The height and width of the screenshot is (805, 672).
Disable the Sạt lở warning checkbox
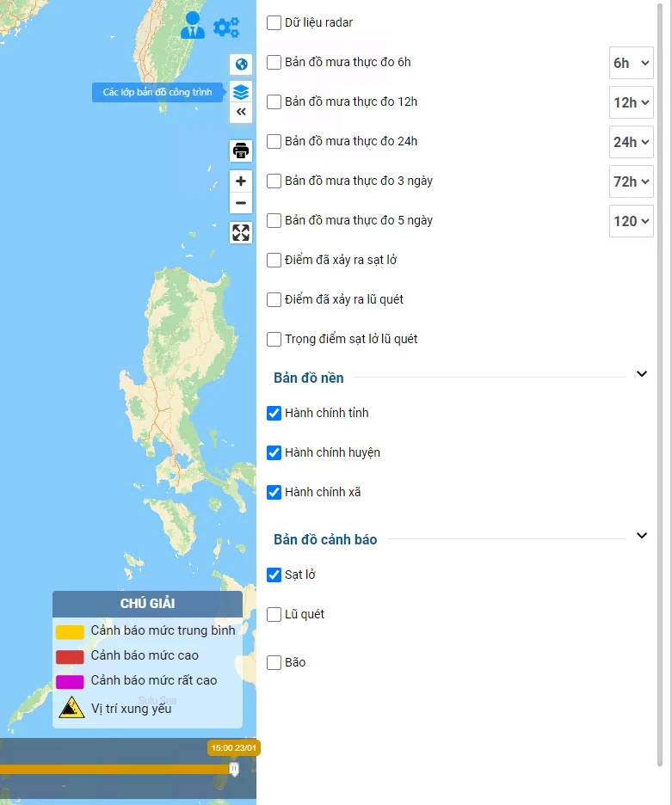(x=274, y=575)
